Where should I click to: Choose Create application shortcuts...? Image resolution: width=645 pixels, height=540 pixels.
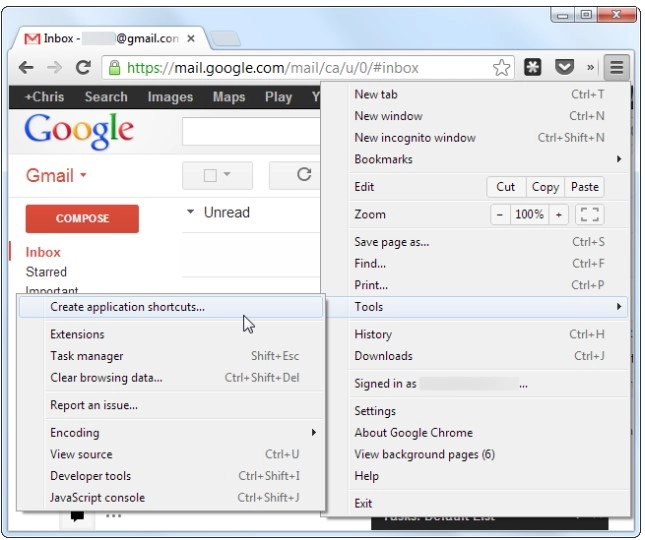(x=171, y=307)
